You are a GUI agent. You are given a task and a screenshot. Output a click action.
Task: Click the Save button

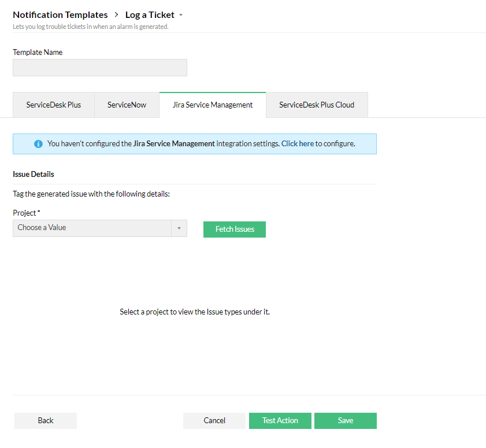346,421
